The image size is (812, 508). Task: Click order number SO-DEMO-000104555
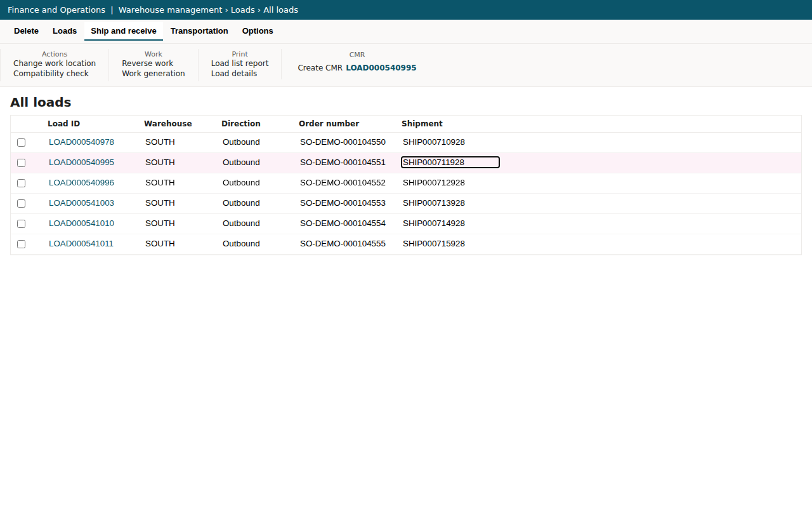343,244
